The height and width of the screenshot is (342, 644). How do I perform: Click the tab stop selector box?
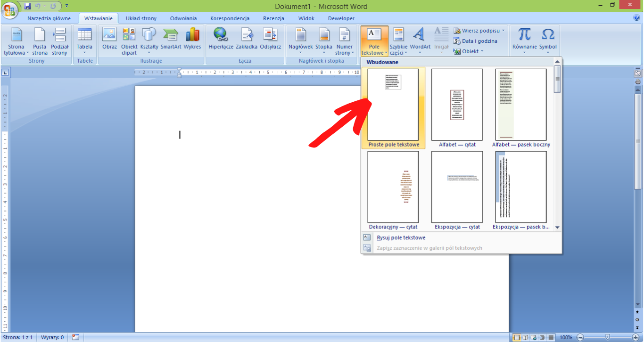[x=6, y=73]
